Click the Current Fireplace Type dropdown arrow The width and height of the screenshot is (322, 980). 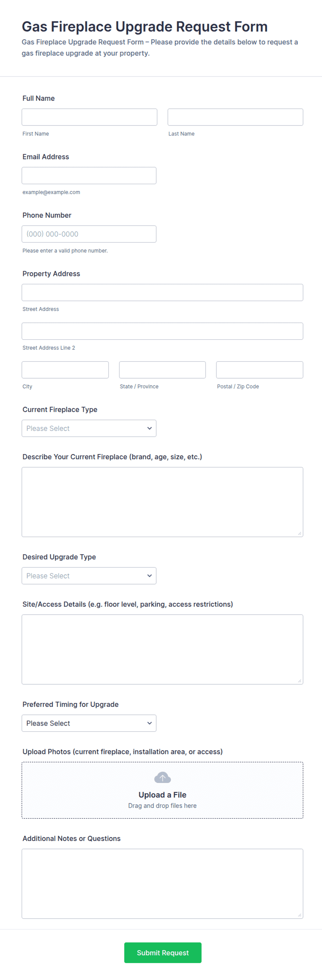click(150, 428)
